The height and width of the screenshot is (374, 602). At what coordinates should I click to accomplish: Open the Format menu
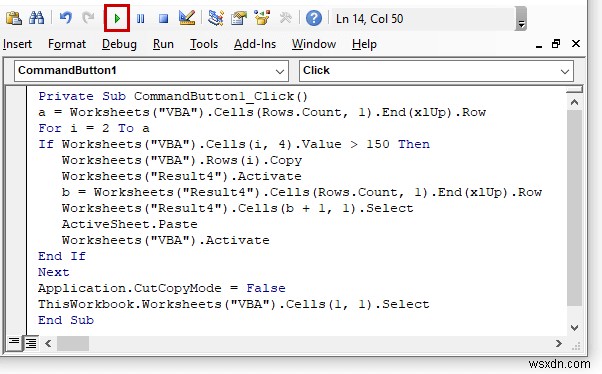[67, 44]
